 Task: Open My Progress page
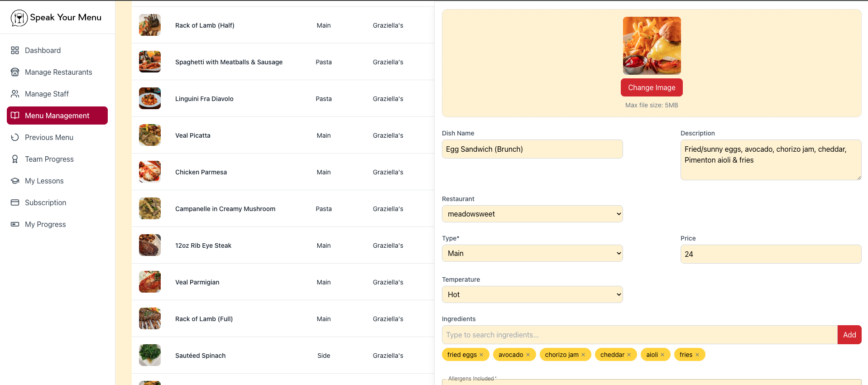click(x=57, y=224)
